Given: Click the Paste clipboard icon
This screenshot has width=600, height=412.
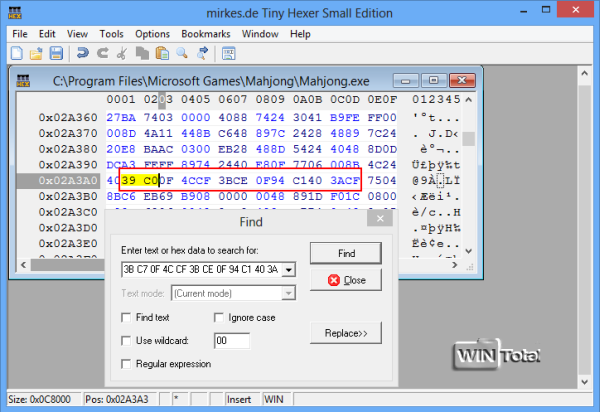Looking at the screenshot, I should 162,53.
